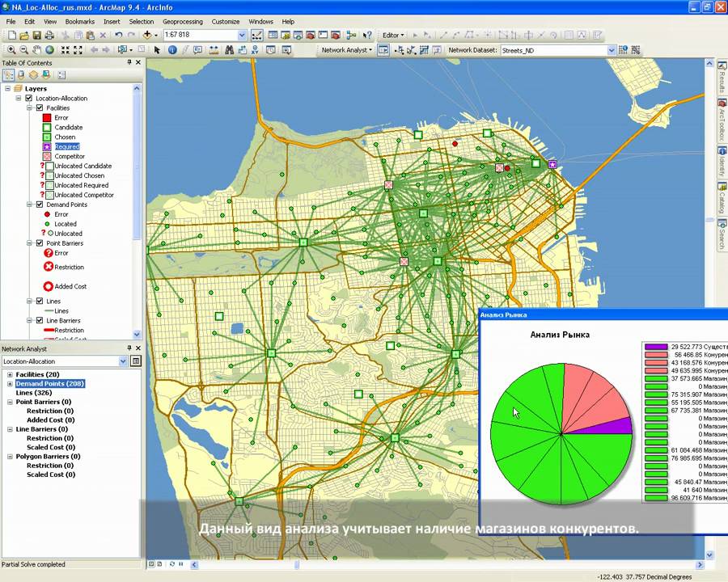Open Location-Allocation properties button in Network Analyst panel
The height and width of the screenshot is (582, 728).
(136, 361)
